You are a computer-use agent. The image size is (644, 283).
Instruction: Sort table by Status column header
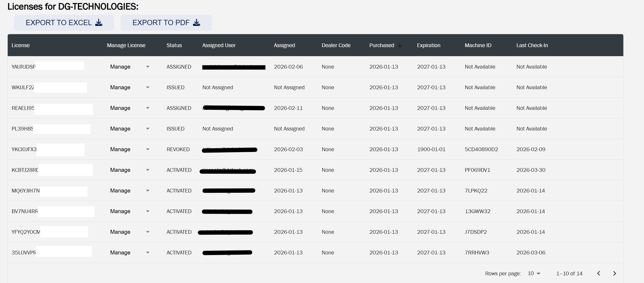coord(174,45)
